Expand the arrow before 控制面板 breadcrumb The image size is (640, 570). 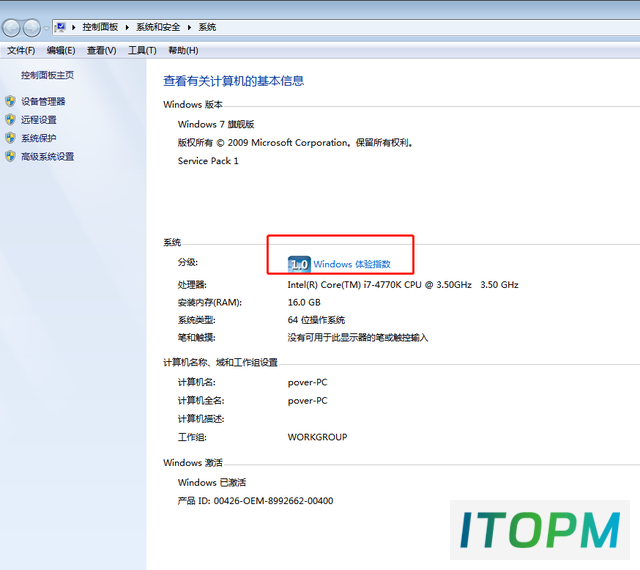(74, 27)
